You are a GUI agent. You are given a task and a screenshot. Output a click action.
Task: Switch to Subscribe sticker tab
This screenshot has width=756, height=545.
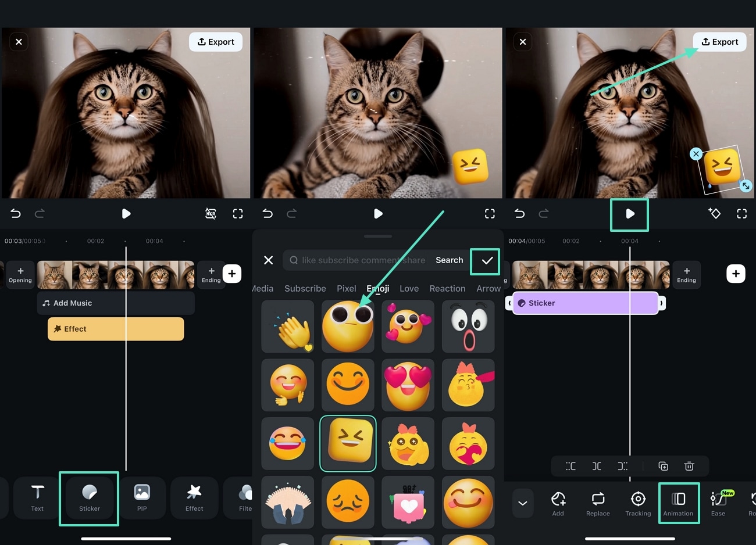305,289
